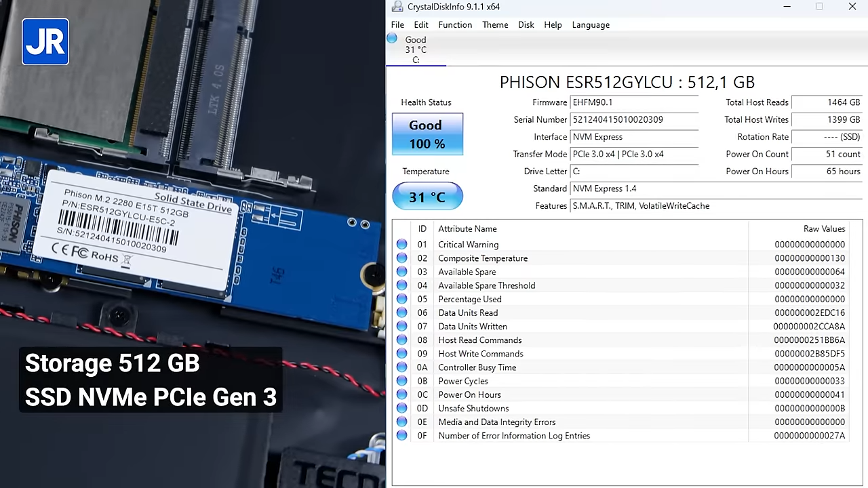Open the File menu

coord(397,25)
